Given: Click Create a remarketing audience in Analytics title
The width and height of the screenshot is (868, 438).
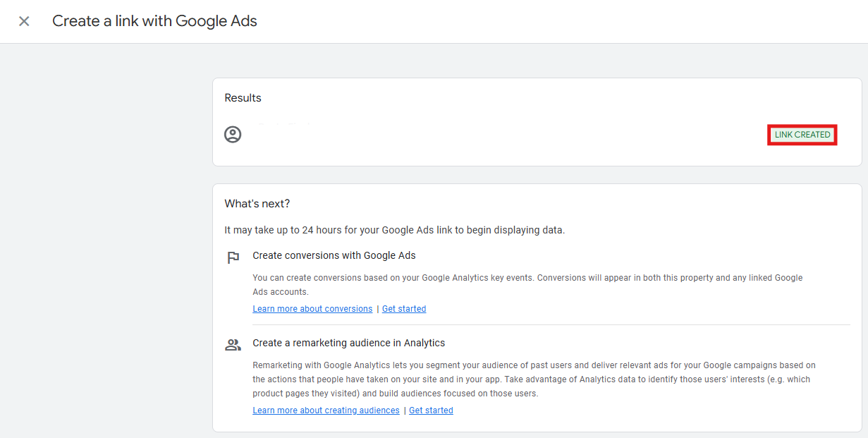Looking at the screenshot, I should pyautogui.click(x=349, y=343).
